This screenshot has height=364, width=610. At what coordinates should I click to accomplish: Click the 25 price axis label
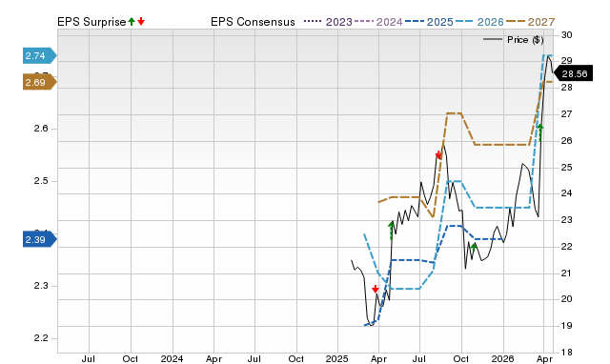tap(566, 167)
